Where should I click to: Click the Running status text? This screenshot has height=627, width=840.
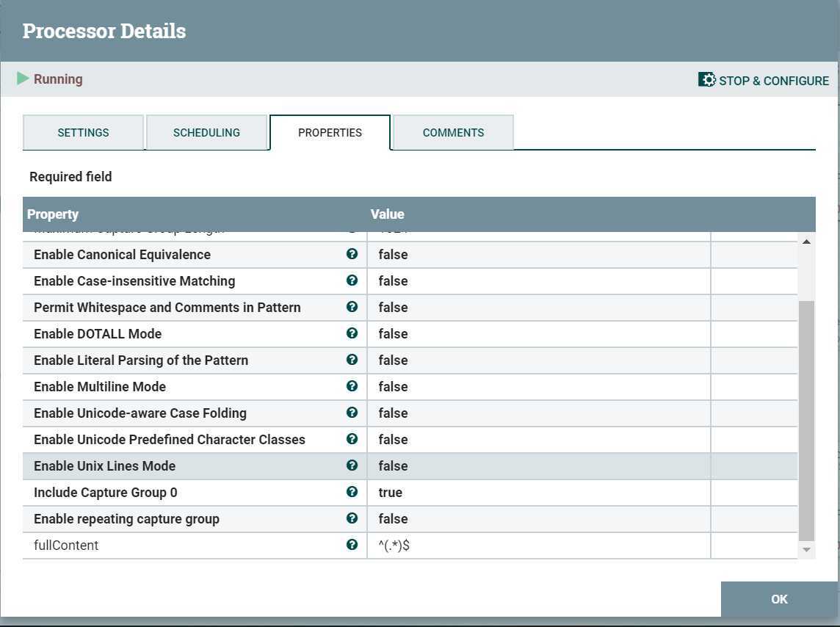click(x=58, y=79)
